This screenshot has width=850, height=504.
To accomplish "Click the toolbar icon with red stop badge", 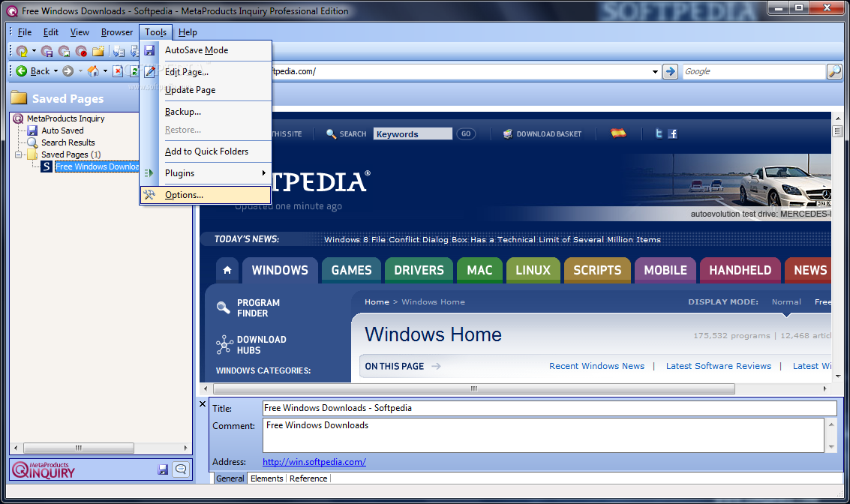I will tap(81, 52).
